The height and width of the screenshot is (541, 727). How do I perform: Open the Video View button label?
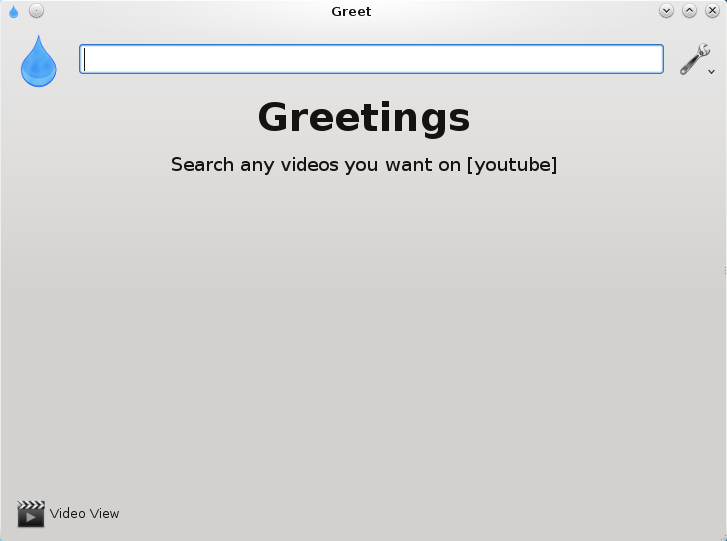pyautogui.click(x=84, y=514)
